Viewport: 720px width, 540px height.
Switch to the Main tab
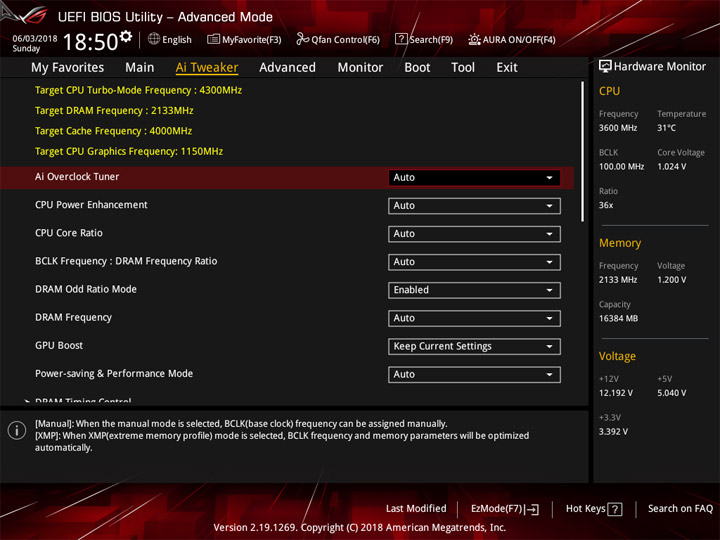click(x=140, y=68)
